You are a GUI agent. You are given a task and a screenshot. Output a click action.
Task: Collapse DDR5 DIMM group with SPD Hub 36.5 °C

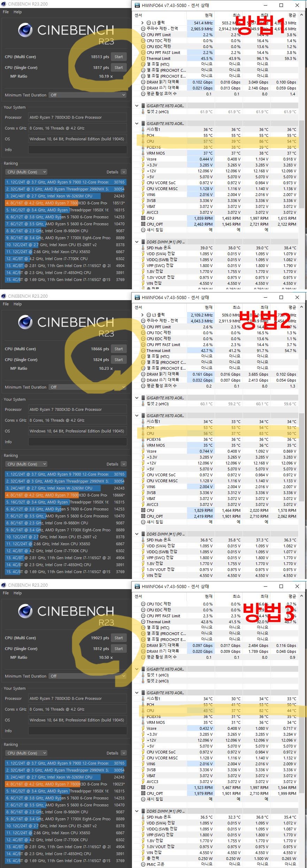(137, 811)
